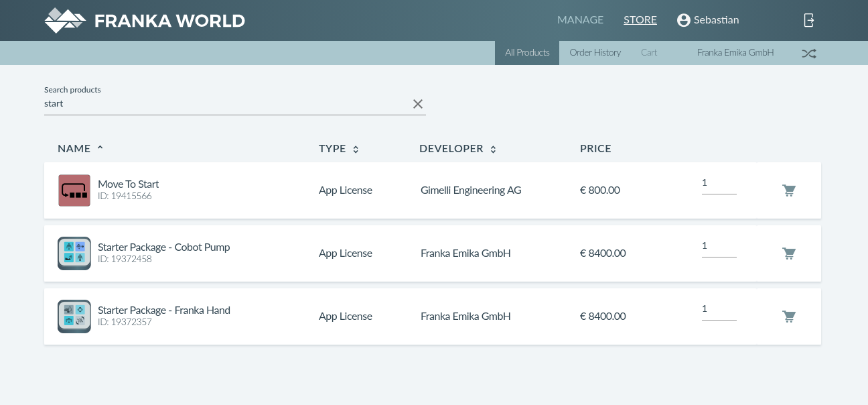868x405 pixels.
Task: Click the user account avatar icon
Action: tap(684, 20)
